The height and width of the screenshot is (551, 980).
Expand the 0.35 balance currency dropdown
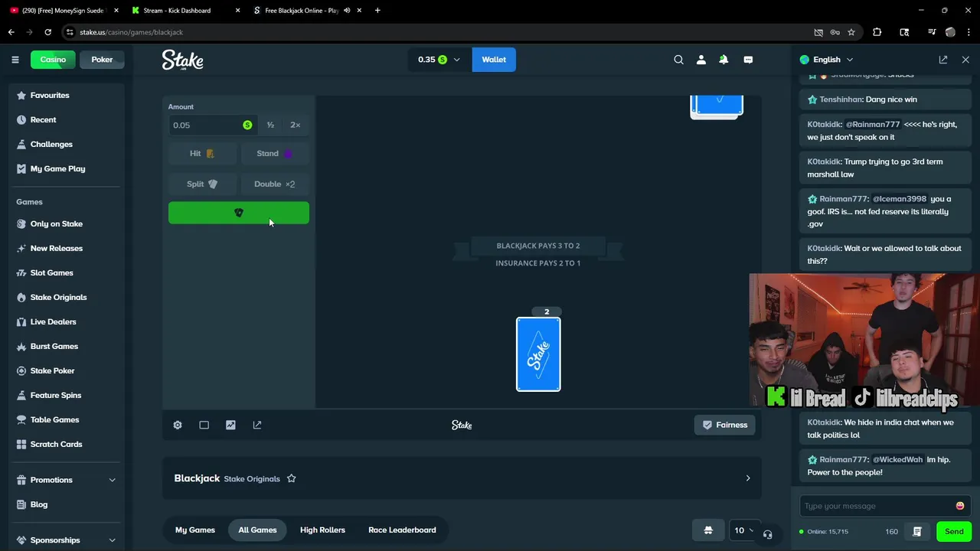[x=439, y=60]
